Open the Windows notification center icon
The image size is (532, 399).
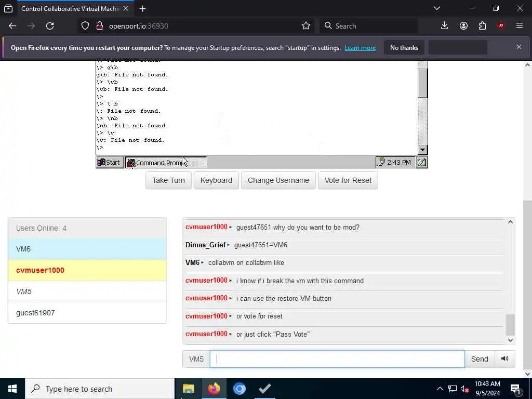515,389
